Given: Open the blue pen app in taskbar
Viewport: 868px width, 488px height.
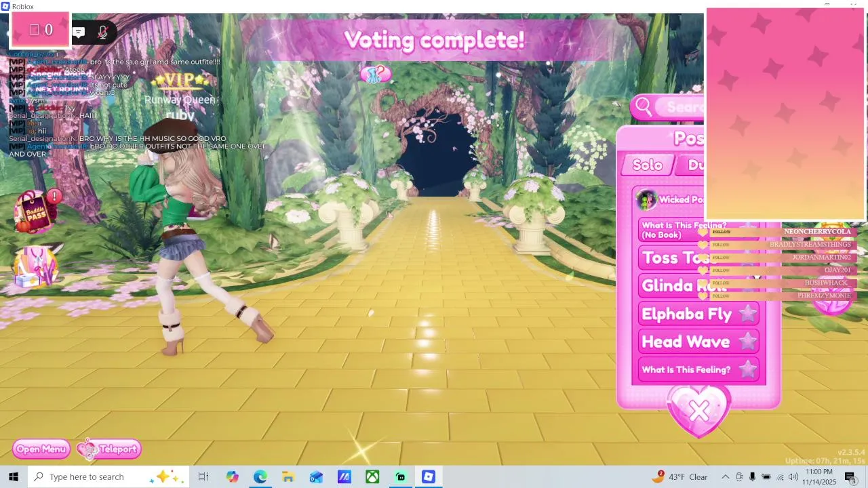Looking at the screenshot, I should click(x=344, y=476).
